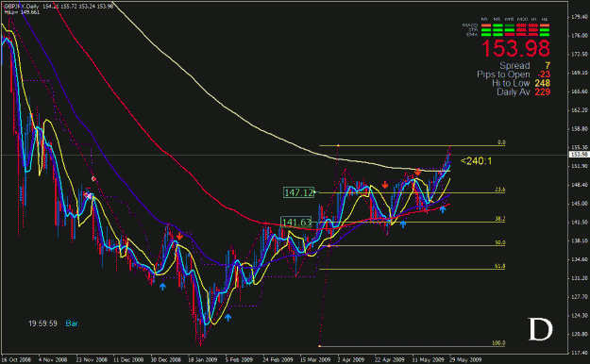The image size is (590, 364).
Task: Select the Fibonacci 61.8 level label
Action: tap(500, 266)
